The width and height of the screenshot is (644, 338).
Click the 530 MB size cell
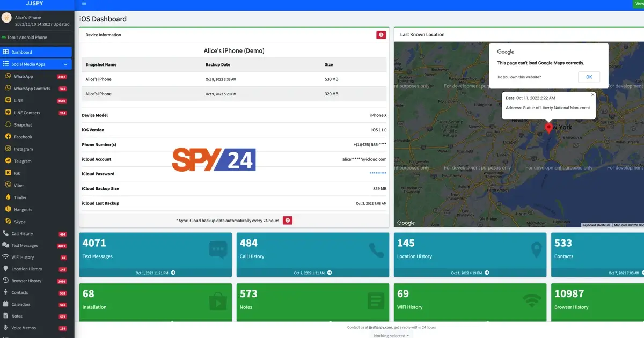pyautogui.click(x=332, y=79)
